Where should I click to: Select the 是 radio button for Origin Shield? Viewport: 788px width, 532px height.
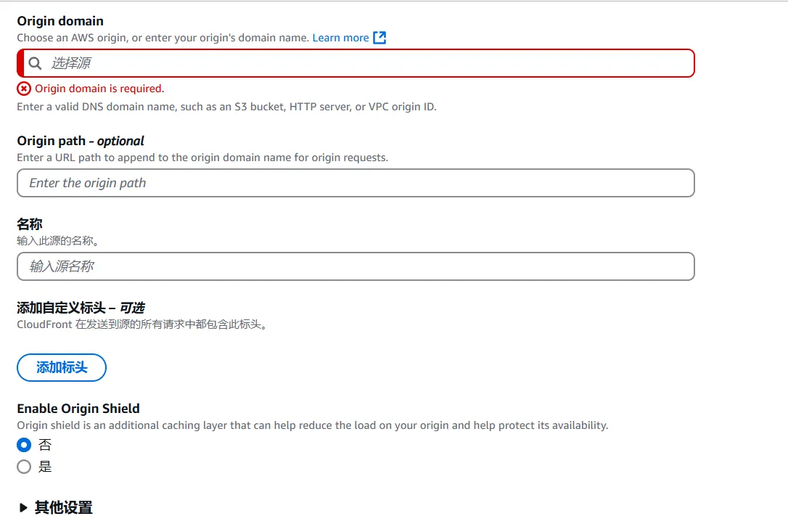(24, 467)
